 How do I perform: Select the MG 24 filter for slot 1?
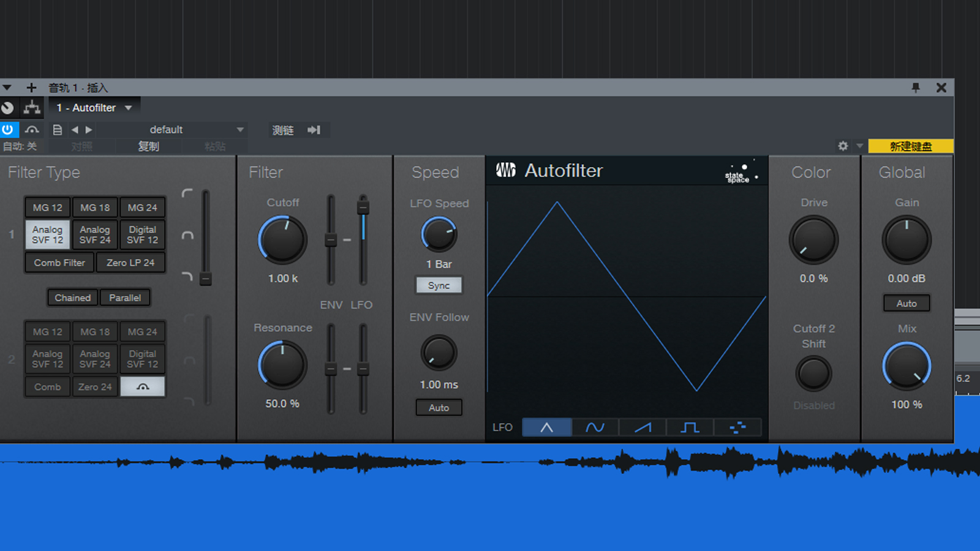[x=142, y=208]
